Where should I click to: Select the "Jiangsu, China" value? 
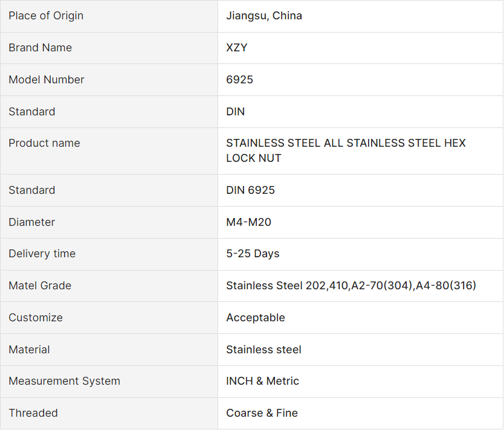[x=264, y=16]
